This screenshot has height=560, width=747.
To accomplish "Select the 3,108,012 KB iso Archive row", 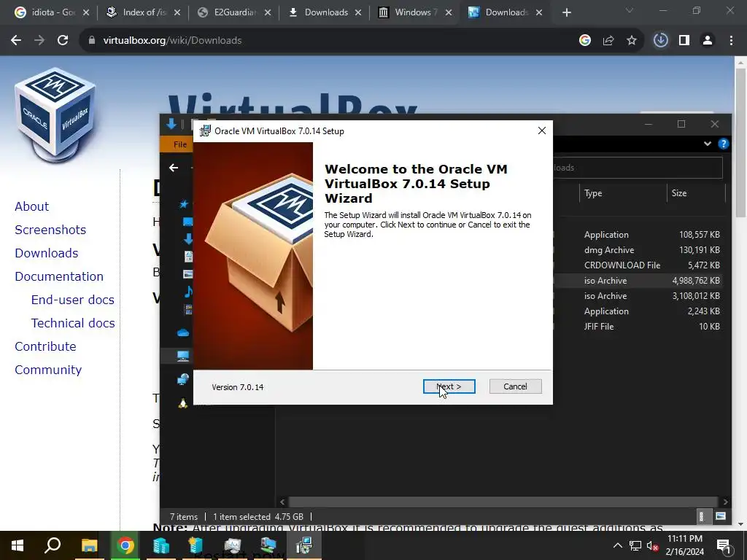I will point(638,296).
